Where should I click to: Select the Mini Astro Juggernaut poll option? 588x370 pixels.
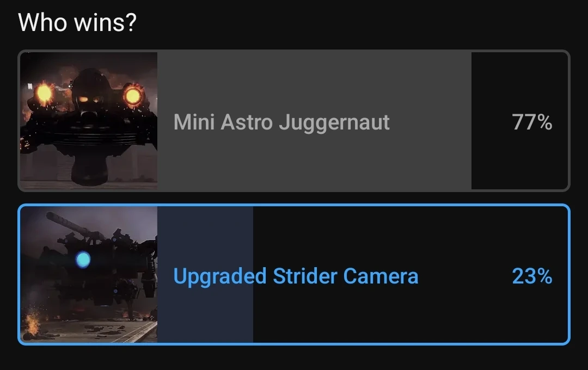click(x=294, y=121)
